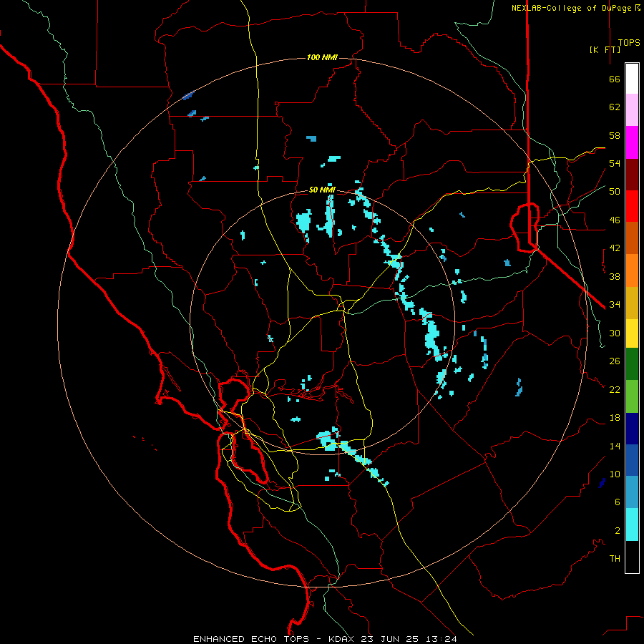The height and width of the screenshot is (644, 644).
Task: Click the '18' legend value
Action: pos(615,418)
